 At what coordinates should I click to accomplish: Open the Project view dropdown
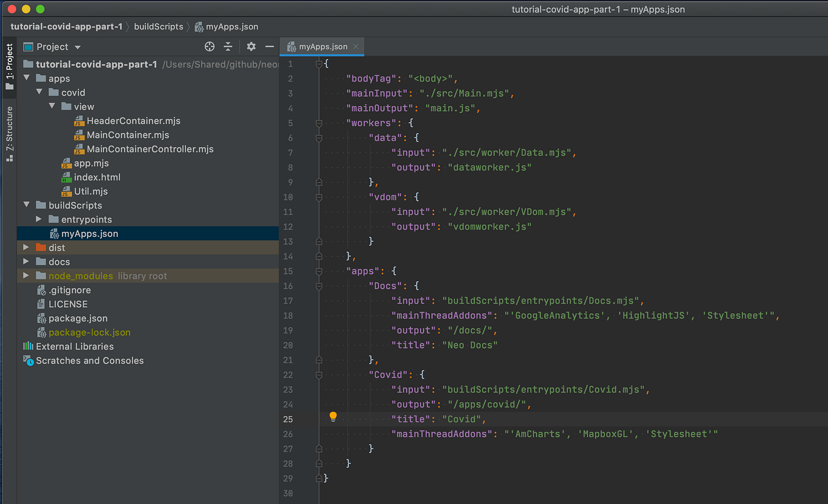(x=77, y=47)
